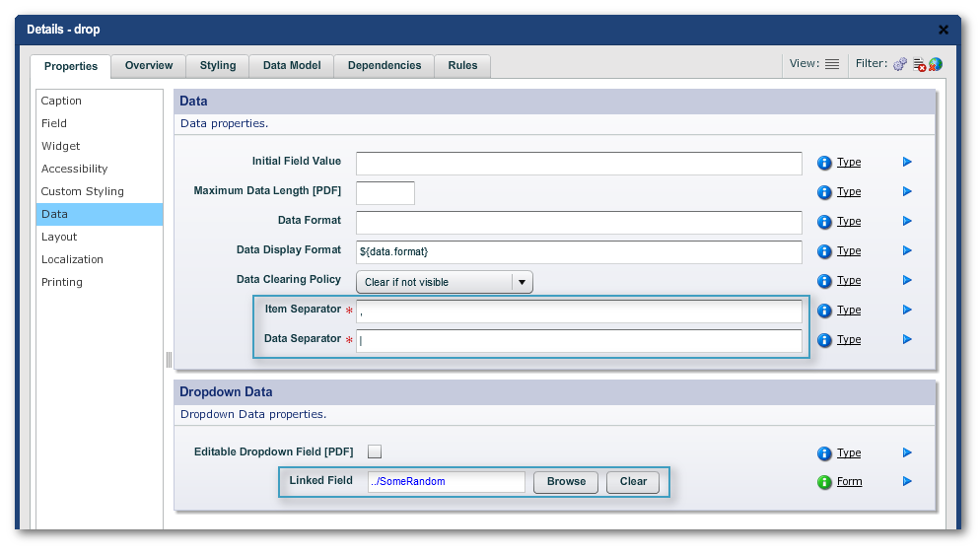Select Printing in properties list
The width and height of the screenshot is (980, 555).
point(100,282)
